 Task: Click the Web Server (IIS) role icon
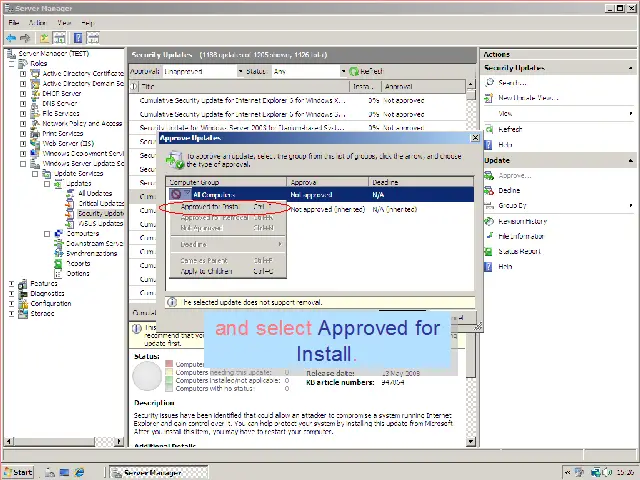36,143
